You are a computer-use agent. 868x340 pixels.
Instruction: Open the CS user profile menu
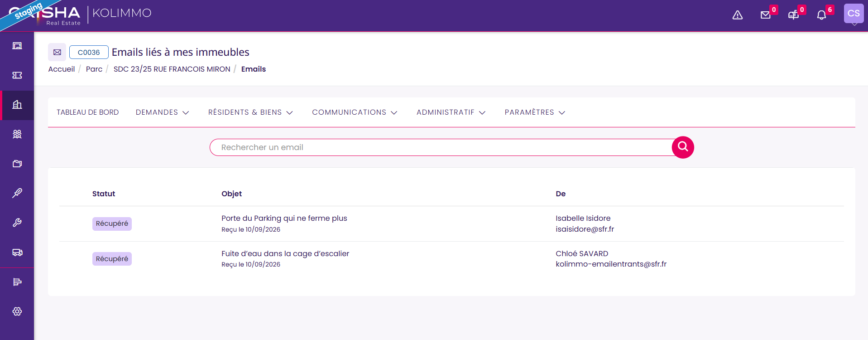tap(854, 14)
